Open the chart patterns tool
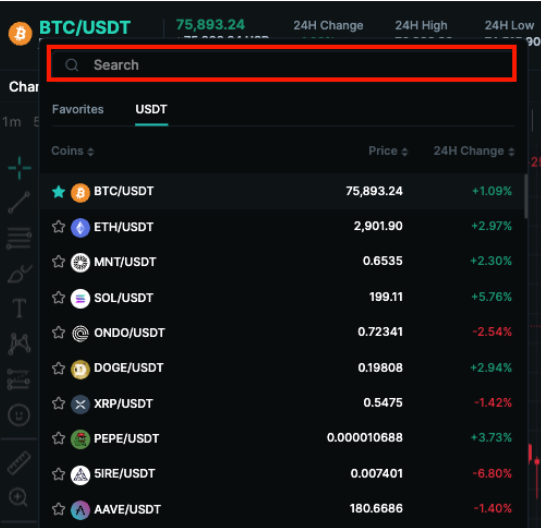541x528 pixels. point(19,344)
